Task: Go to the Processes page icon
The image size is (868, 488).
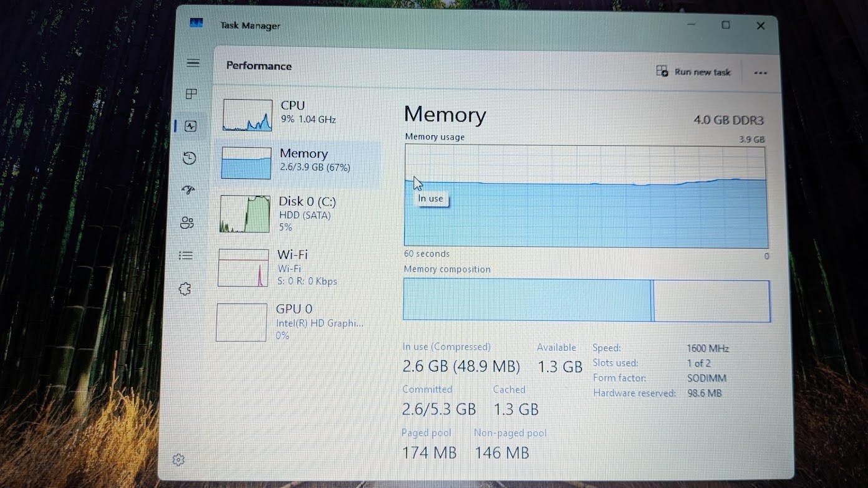Action: 192,94
